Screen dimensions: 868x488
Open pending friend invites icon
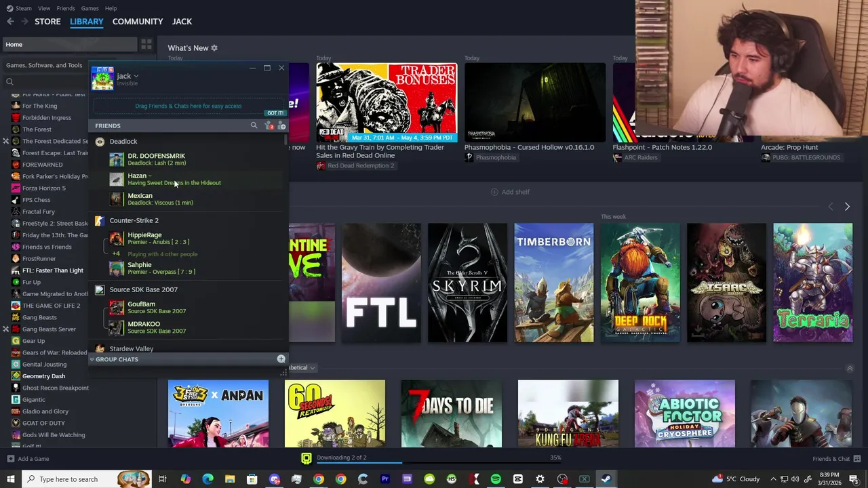coord(269,126)
